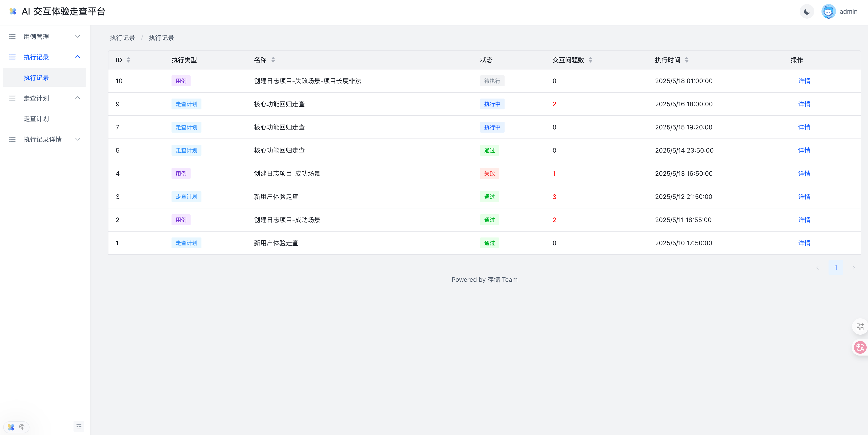Click the Powered by 存储 Team footer text

pyautogui.click(x=485, y=279)
